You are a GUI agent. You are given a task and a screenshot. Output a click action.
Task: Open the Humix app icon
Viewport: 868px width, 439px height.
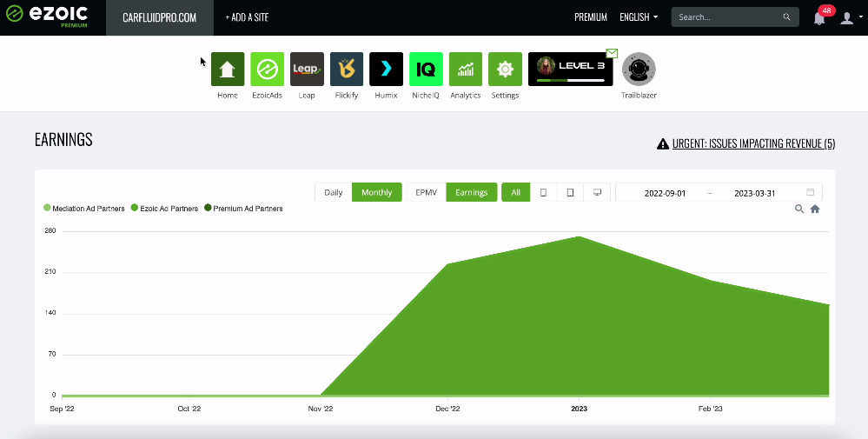[x=387, y=70]
